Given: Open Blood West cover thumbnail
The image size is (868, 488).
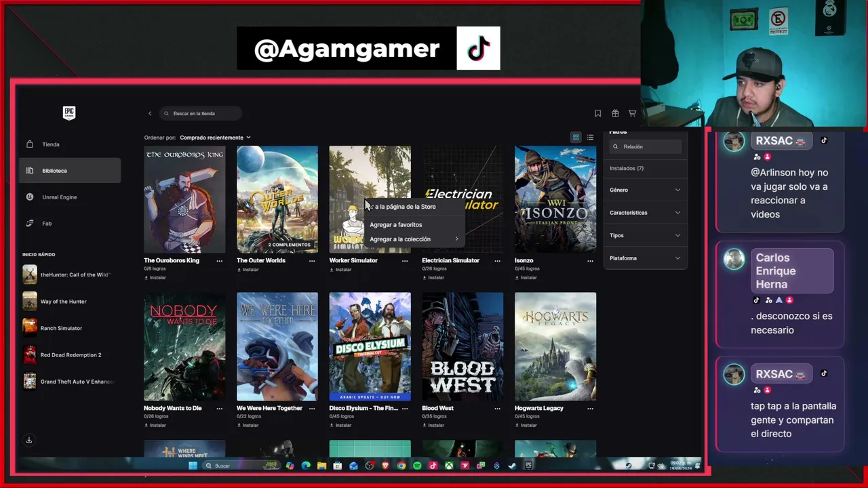Looking at the screenshot, I should pyautogui.click(x=462, y=346).
